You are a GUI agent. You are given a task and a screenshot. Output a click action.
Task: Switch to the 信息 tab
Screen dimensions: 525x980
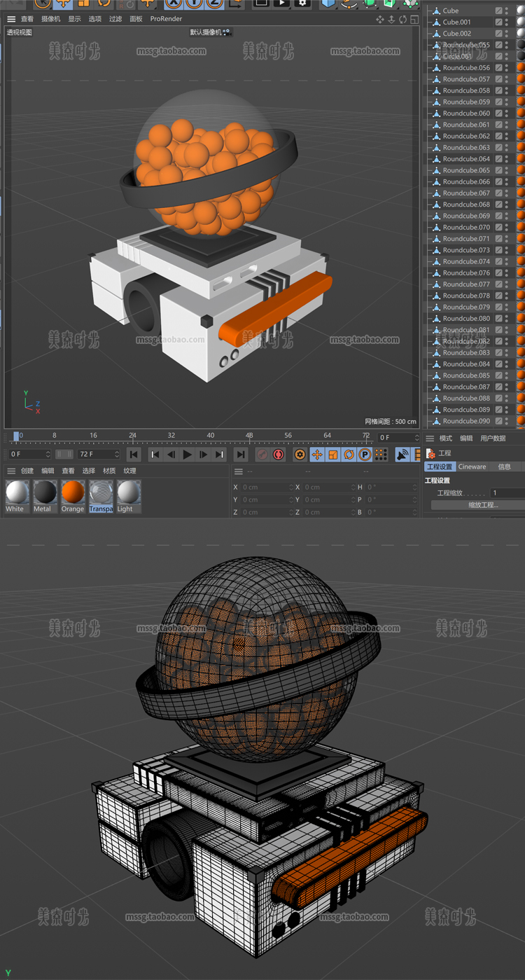[505, 467]
